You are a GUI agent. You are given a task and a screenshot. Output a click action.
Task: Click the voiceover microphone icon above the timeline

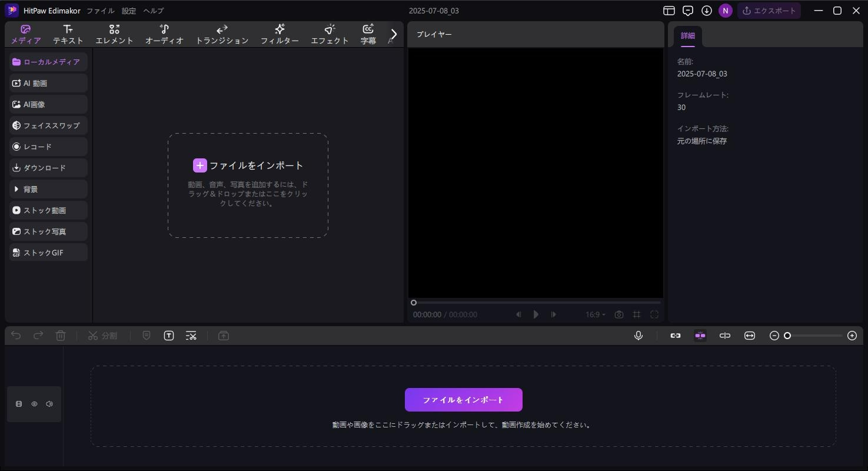[x=638, y=335]
